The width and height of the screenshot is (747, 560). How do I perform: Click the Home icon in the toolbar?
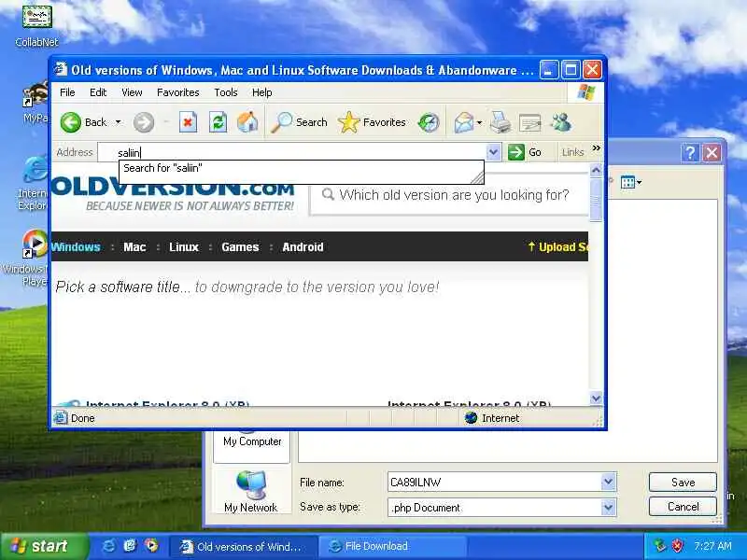[247, 122]
